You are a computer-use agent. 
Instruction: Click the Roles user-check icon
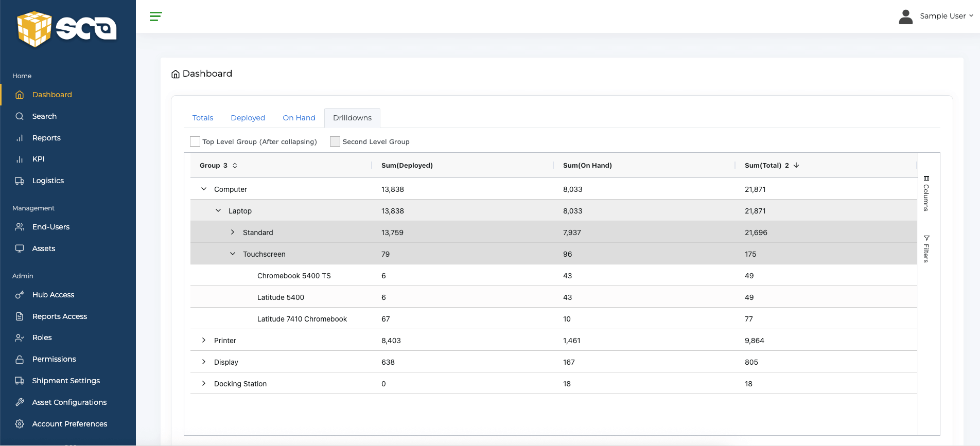[x=20, y=337]
